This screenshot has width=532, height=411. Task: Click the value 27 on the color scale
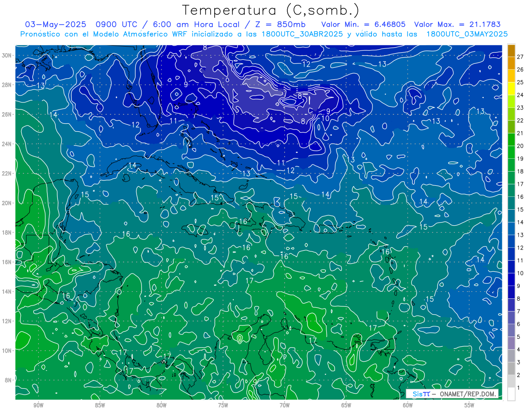(x=520, y=57)
